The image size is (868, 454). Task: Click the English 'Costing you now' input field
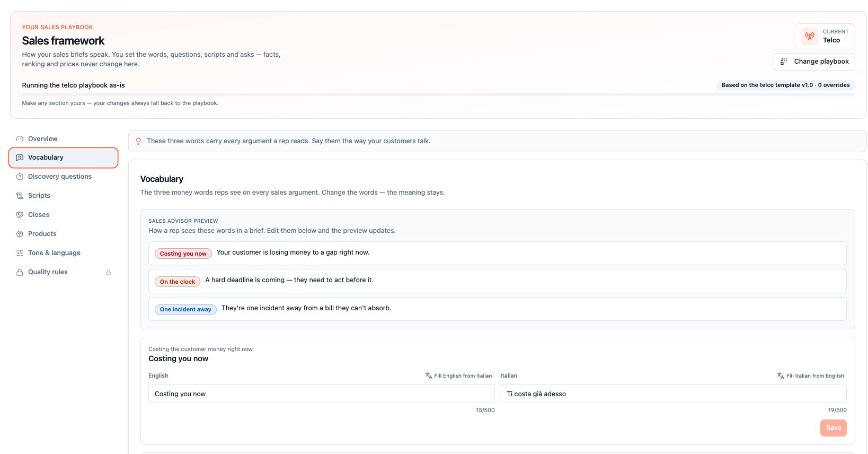point(321,394)
